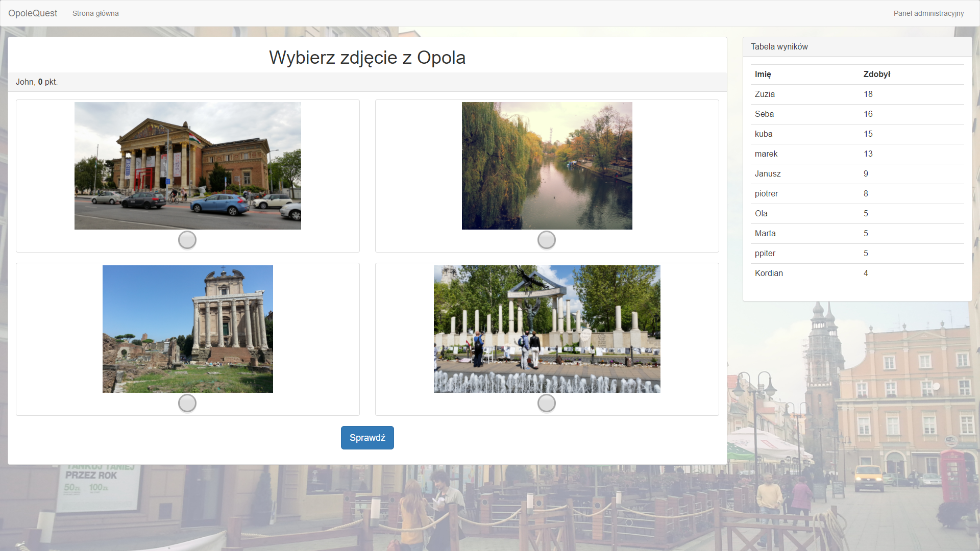Click the OpoleQuest brand logo
Screen dimensions: 980x551
point(33,13)
